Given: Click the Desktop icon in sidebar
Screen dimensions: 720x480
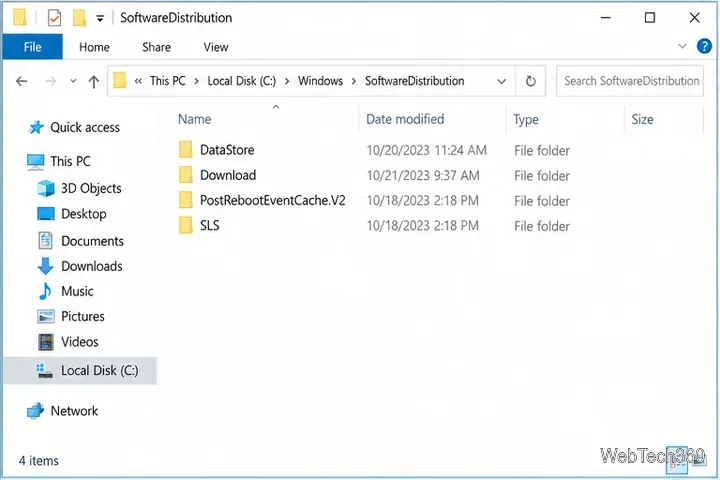Looking at the screenshot, I should pyautogui.click(x=45, y=214).
